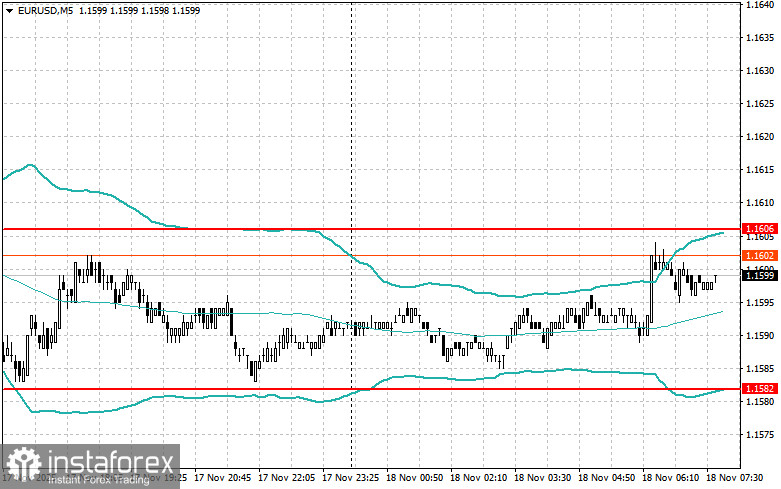Select the 17 Nov 20:45 time label
Screen dimensions: 781x489
[x=223, y=478]
